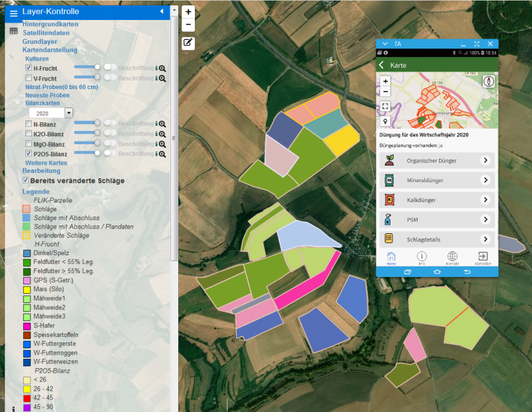This screenshot has width=532, height=412.
Task: Zoom in on the main satellite map
Action: point(188,13)
